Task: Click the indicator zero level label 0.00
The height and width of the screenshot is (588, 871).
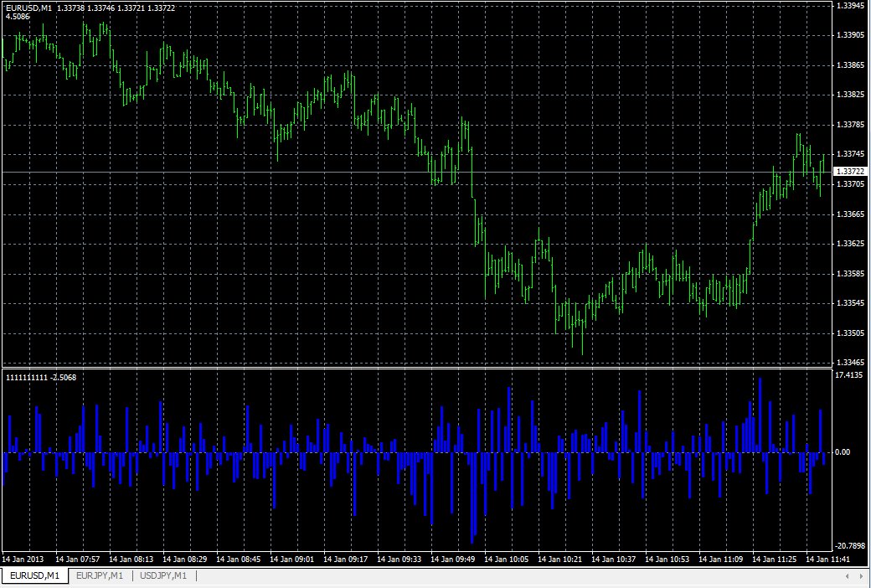Action: point(843,452)
